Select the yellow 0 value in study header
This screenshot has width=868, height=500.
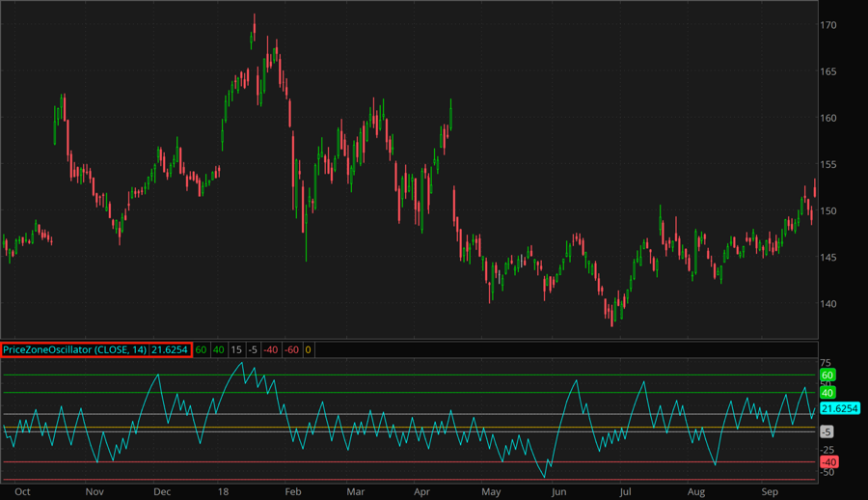pyautogui.click(x=308, y=349)
